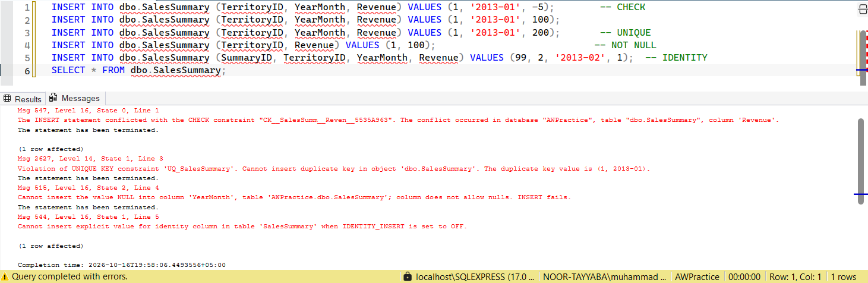This screenshot has width=868, height=283.
Task: Click SummaryID column name on line 5
Action: pos(247,57)
